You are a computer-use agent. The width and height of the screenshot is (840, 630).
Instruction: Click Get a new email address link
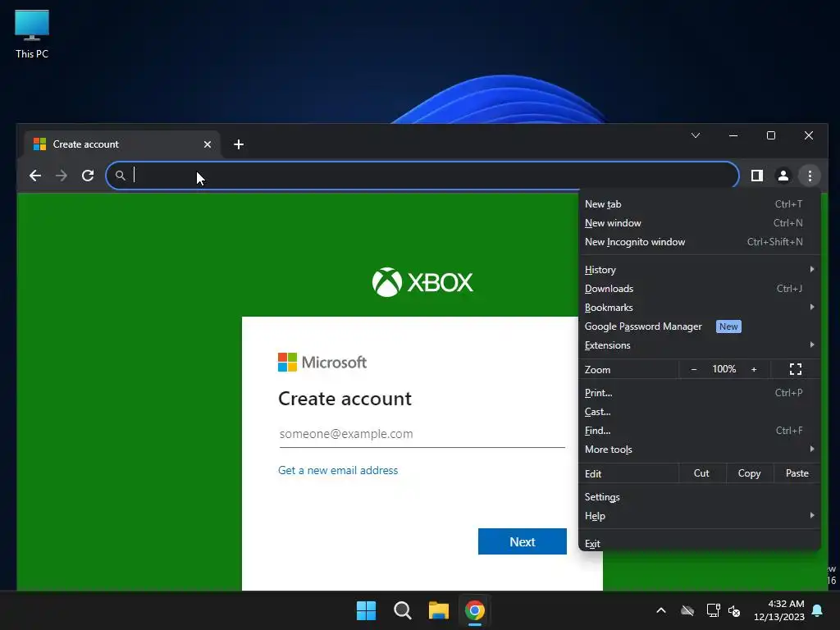point(338,470)
